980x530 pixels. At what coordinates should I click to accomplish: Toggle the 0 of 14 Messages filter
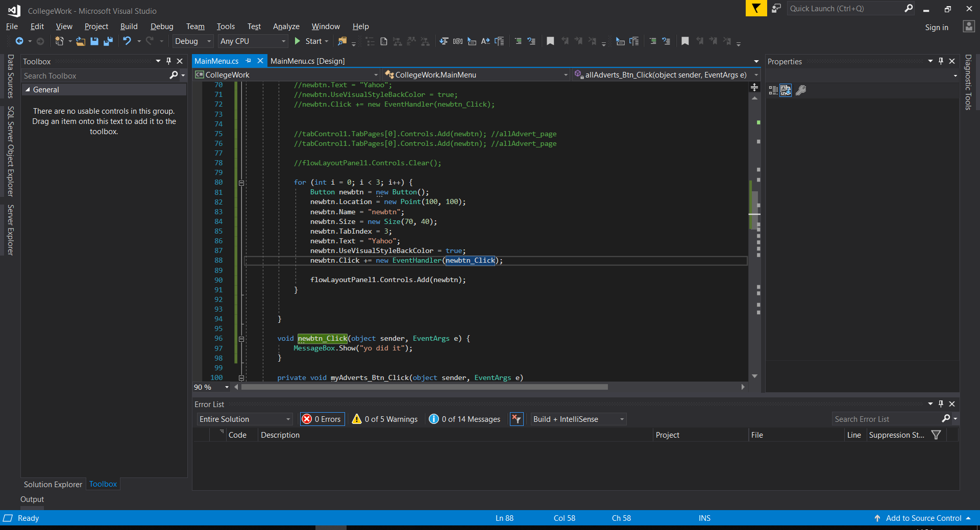click(x=464, y=419)
